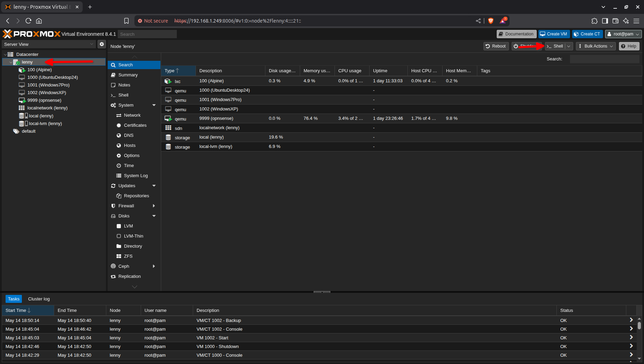This screenshot has height=364, width=644.
Task: Expand the Firewall submenu arrow
Action: 154,206
